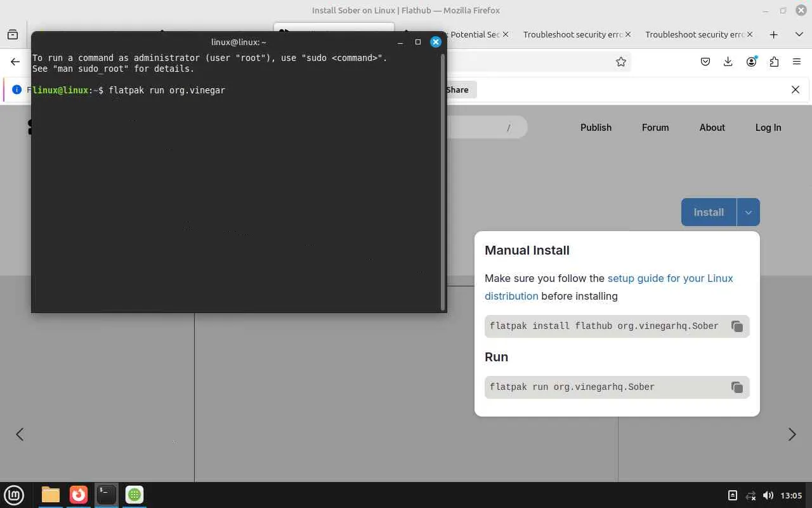Click the Flathub search field
812x508 pixels.
[x=486, y=128]
